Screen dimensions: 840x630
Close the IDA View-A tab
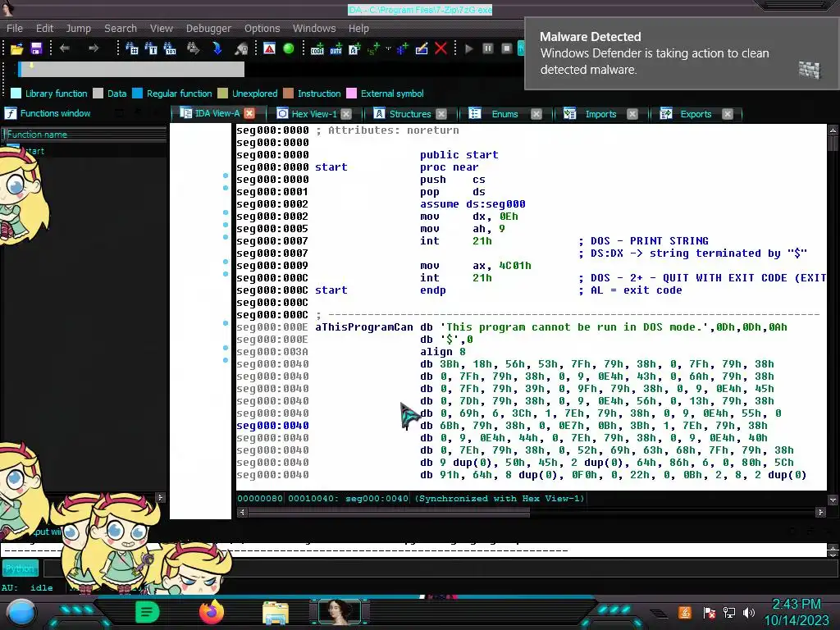coord(249,113)
